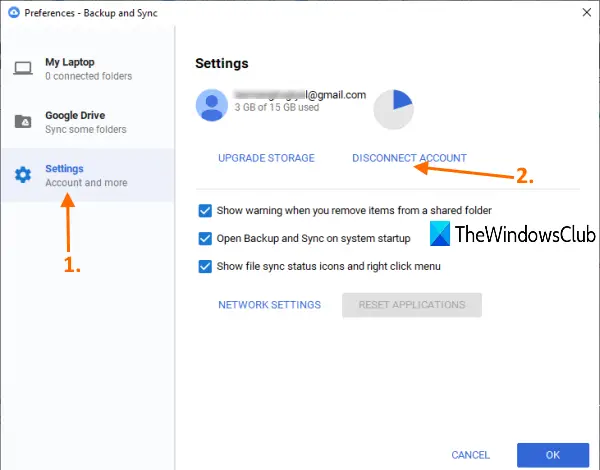Viewport: 600px width, 470px height.
Task: Click the Settings heading text
Action: (x=222, y=64)
